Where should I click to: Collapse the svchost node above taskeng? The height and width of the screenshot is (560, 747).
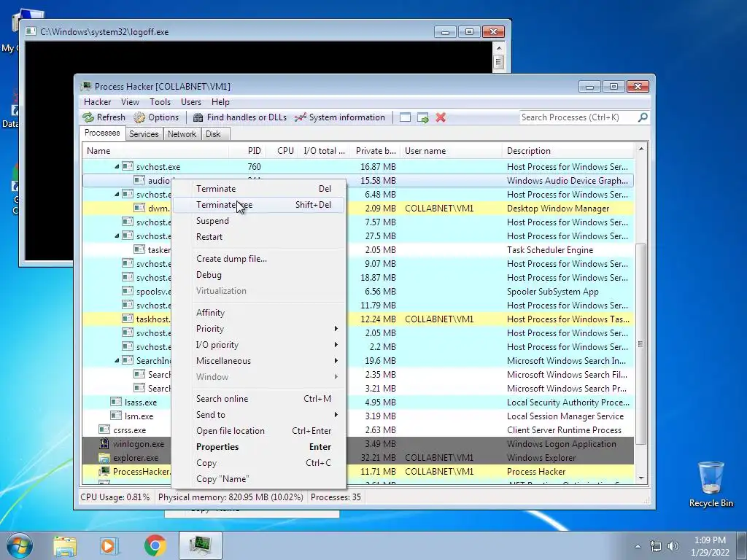pyautogui.click(x=117, y=236)
